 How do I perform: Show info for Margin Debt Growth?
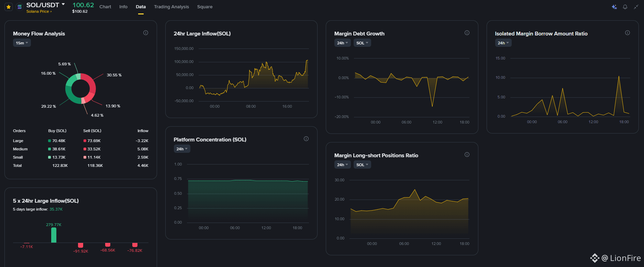point(467,33)
